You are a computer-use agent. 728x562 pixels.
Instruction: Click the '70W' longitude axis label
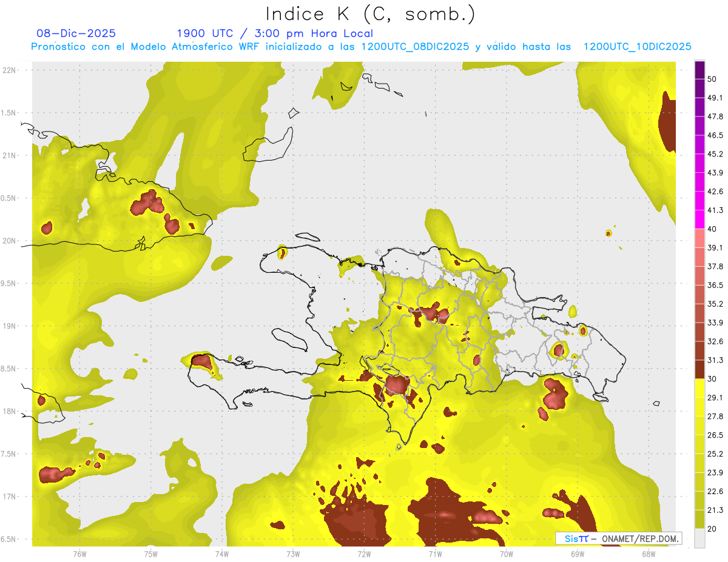click(x=506, y=554)
